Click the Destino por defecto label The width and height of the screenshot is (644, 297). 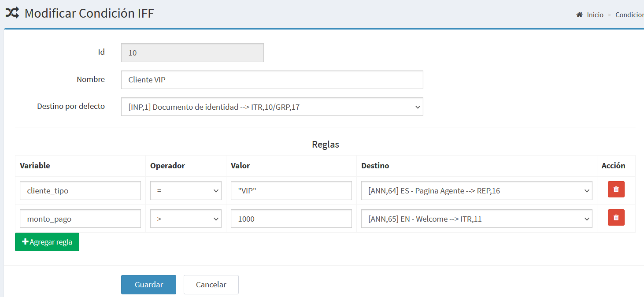coord(71,106)
